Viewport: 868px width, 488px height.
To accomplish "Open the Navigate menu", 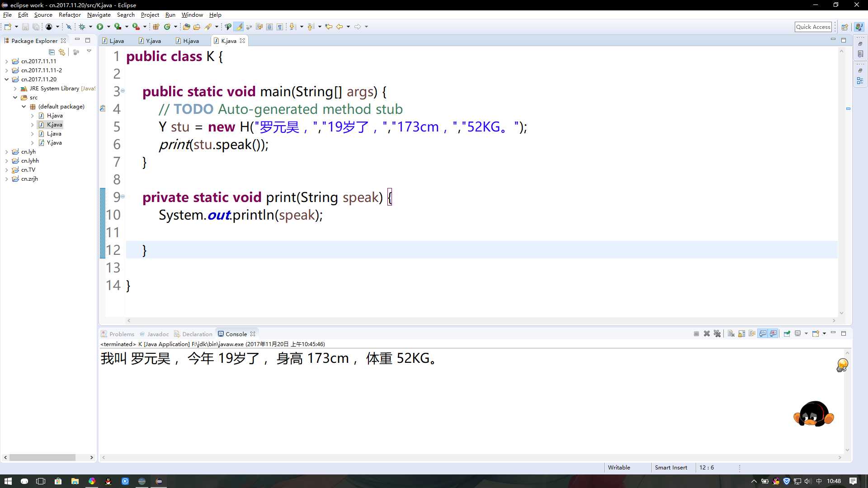I will point(99,15).
